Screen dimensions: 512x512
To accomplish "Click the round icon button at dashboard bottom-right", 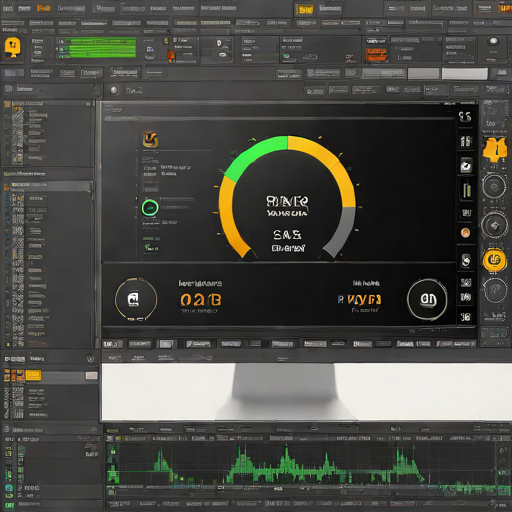I will click(x=427, y=299).
